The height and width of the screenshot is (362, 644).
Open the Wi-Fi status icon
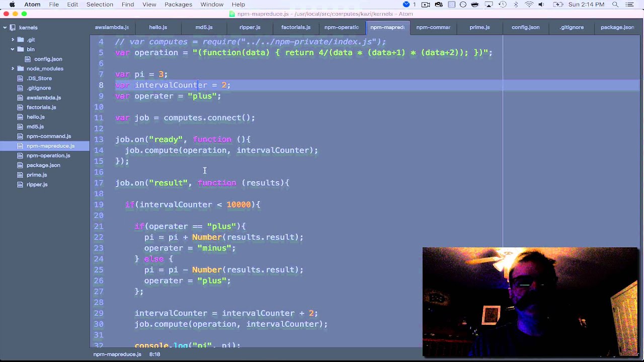click(x=529, y=5)
